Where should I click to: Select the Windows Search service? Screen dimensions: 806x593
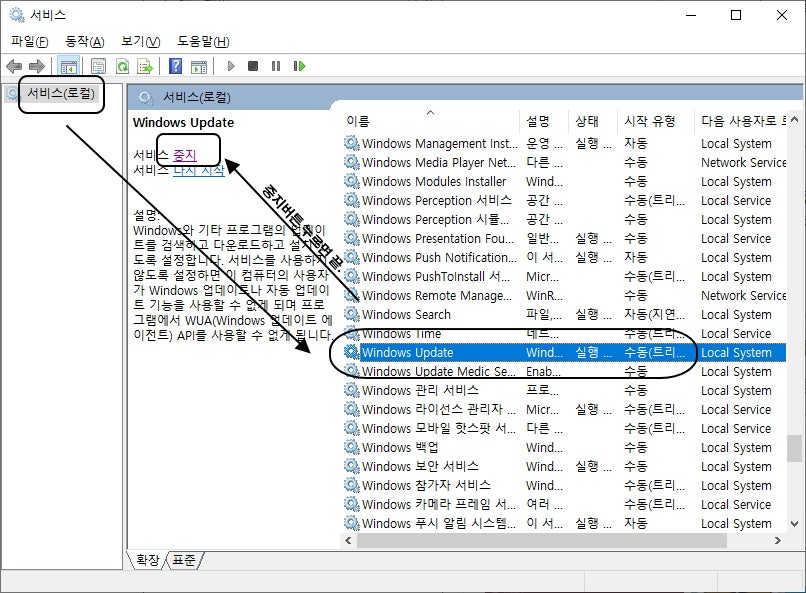click(564, 314)
